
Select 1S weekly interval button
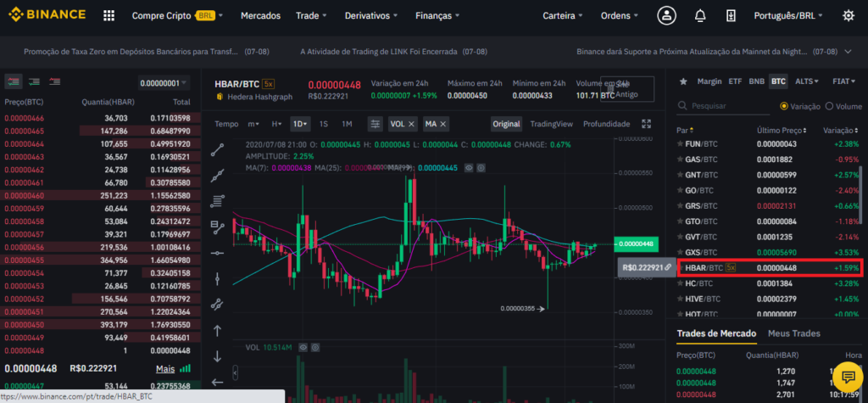tap(324, 124)
